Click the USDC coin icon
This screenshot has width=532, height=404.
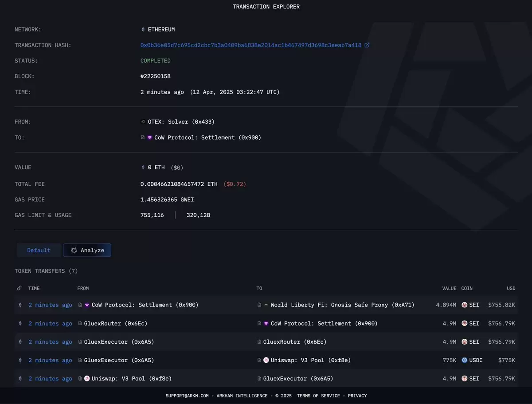point(464,360)
